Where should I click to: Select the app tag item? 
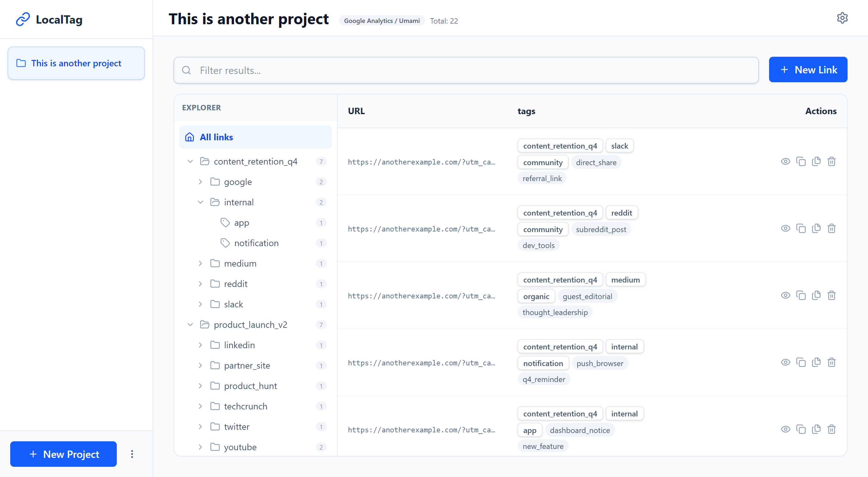255,223
